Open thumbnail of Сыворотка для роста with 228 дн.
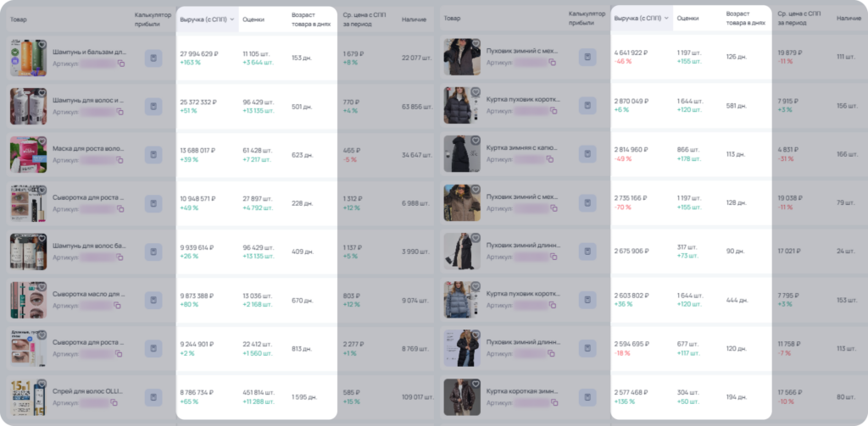 point(28,203)
